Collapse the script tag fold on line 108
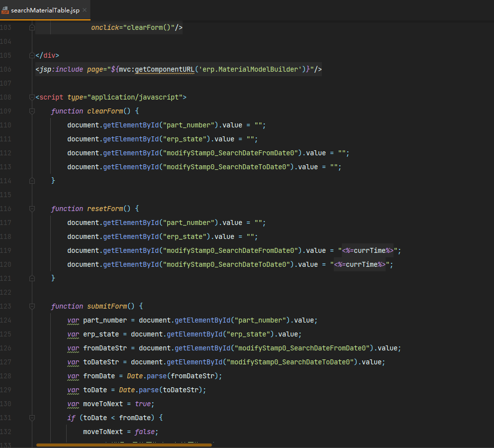 (x=32, y=97)
